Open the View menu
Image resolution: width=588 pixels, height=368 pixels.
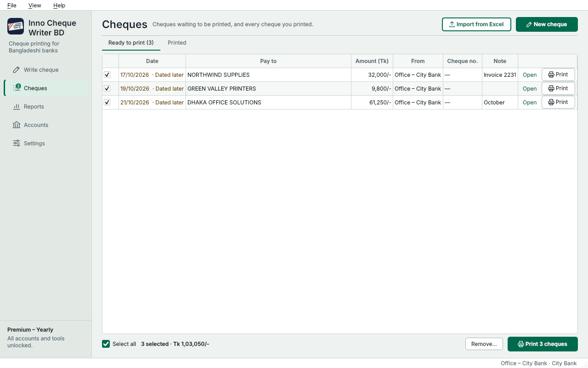click(x=34, y=6)
